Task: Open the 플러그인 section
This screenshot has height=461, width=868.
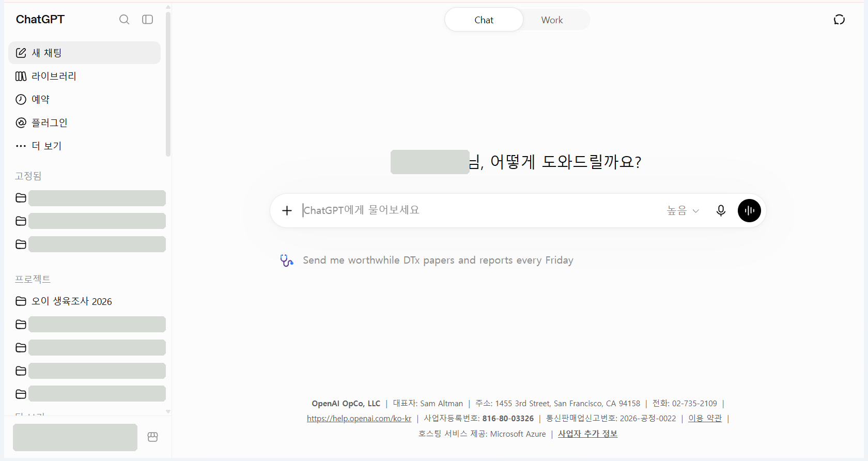Action: (85, 122)
